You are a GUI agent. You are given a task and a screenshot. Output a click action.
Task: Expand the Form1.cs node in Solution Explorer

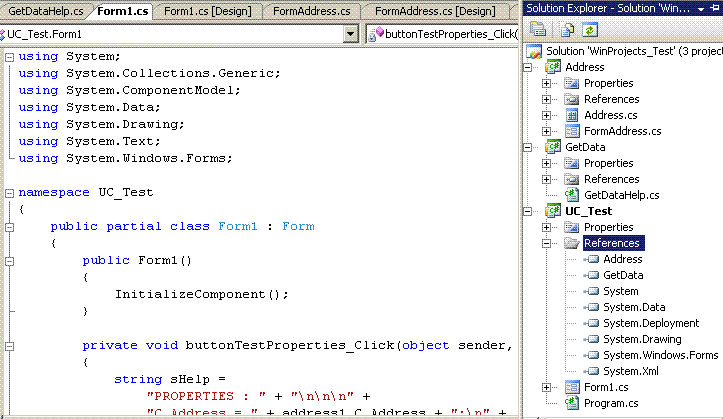click(x=546, y=387)
